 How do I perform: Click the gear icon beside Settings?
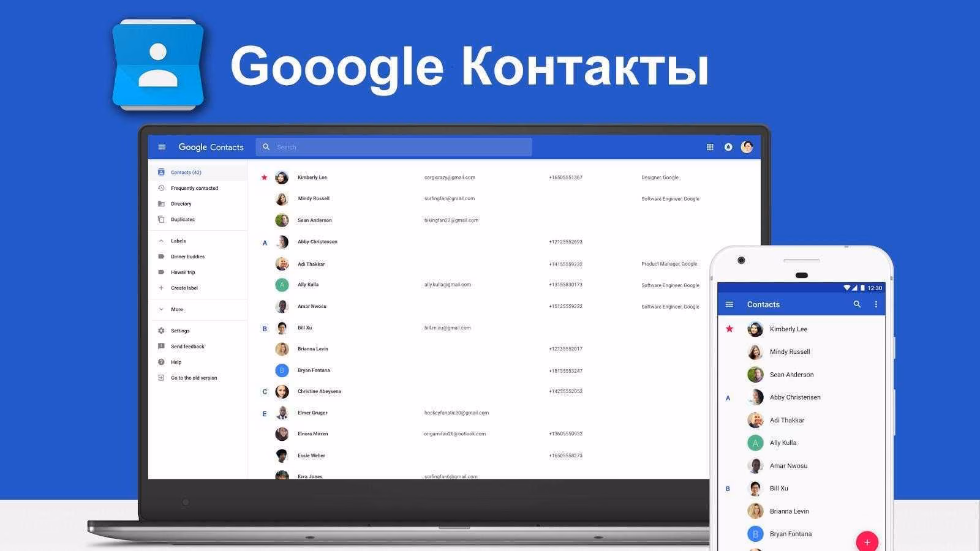coord(161,331)
